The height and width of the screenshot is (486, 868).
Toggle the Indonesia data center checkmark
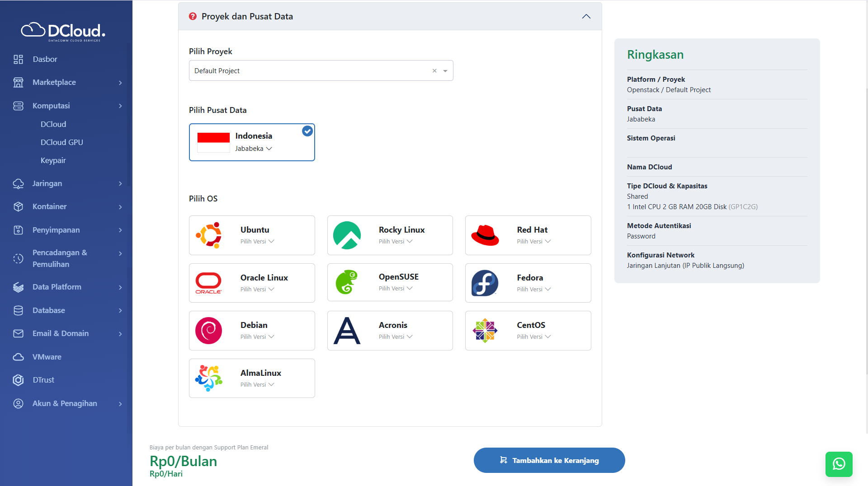pos(307,131)
